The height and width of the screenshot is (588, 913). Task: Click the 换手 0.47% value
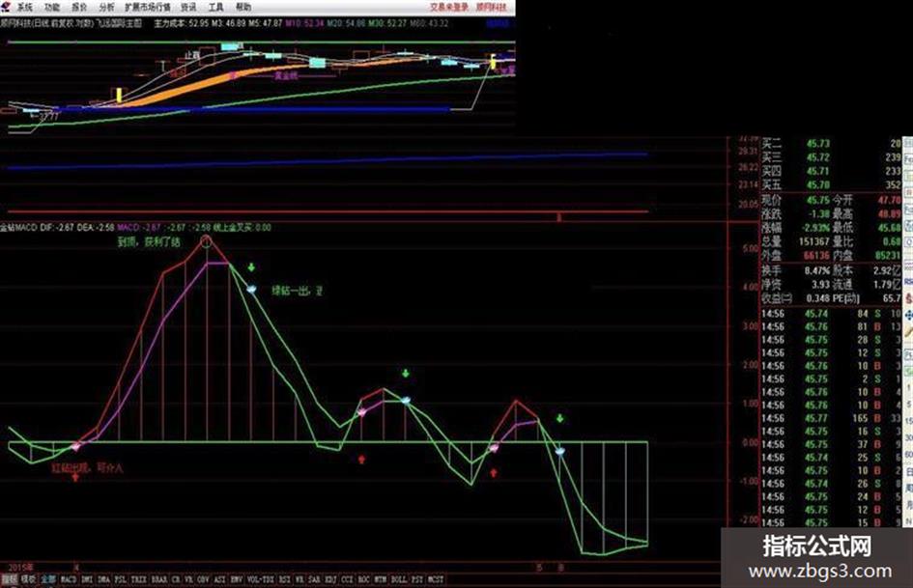point(817,270)
